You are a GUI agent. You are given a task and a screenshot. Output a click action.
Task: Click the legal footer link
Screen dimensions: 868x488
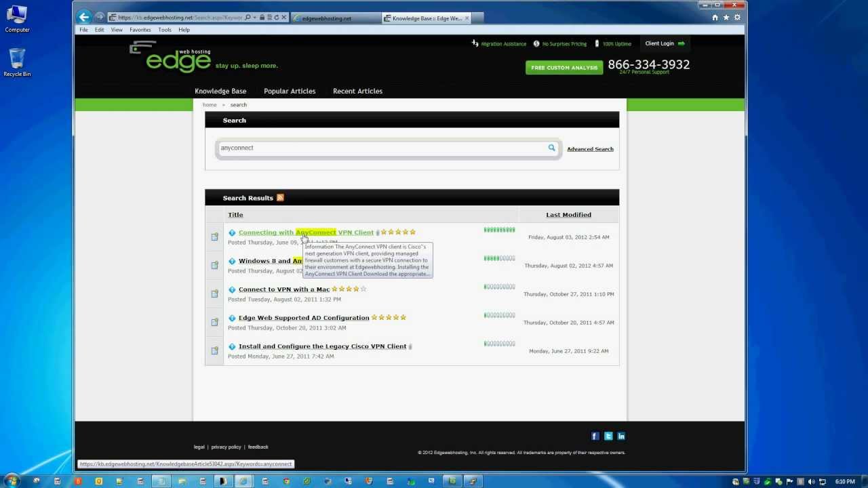(x=199, y=447)
